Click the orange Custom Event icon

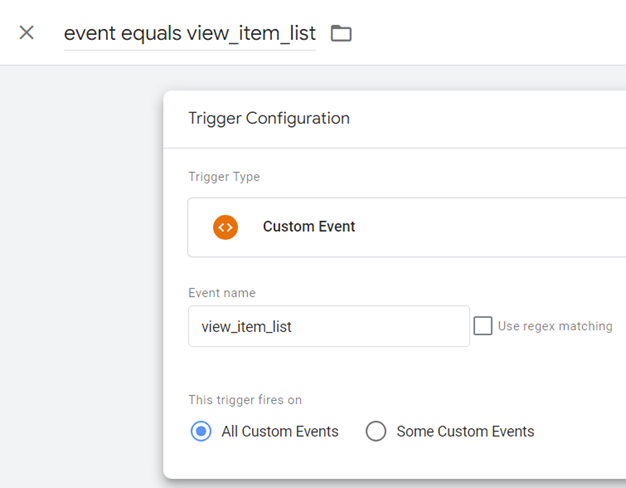(x=225, y=227)
